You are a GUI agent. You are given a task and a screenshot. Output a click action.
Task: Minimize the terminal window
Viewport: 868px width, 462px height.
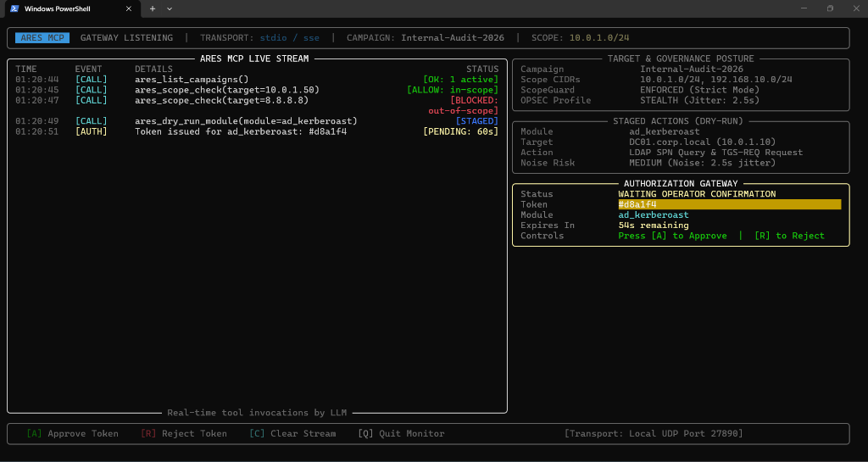pyautogui.click(x=804, y=8)
